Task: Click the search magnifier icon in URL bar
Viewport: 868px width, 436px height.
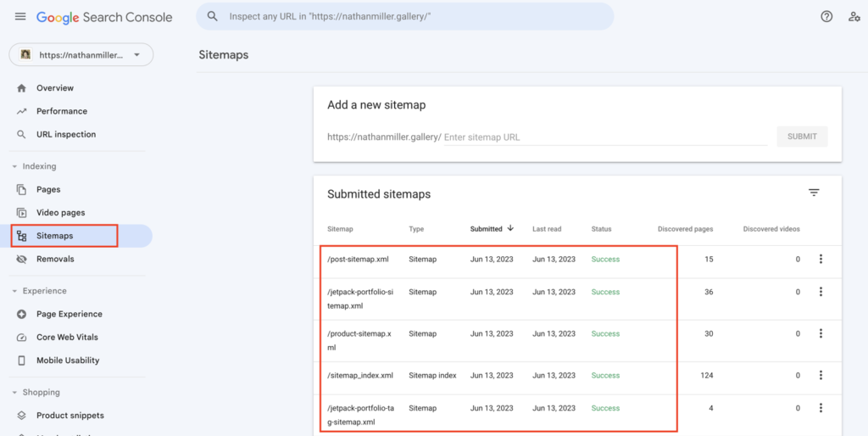Action: coord(213,17)
